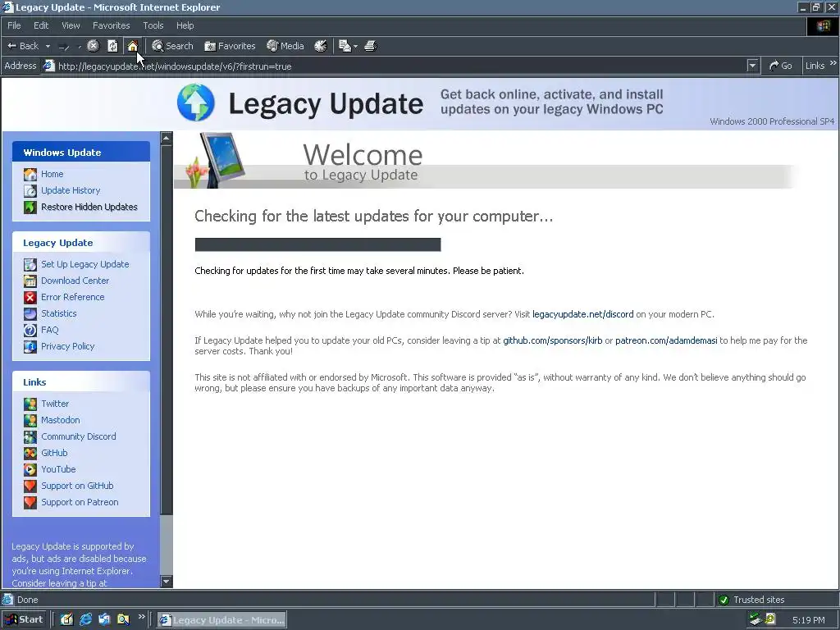Click the Show Desktop quick launch icon

(67, 619)
